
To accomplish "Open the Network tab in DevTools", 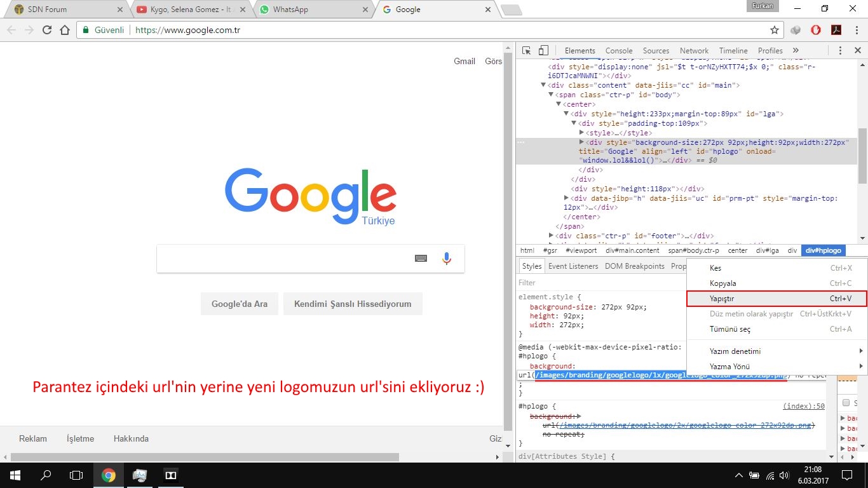I will point(694,50).
